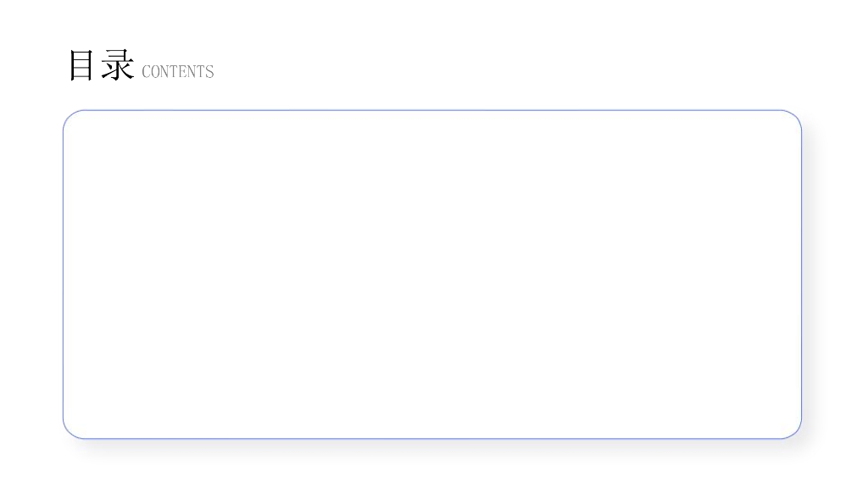The image size is (868, 488).
Task: Click the 目录 heading text
Action: tap(101, 65)
